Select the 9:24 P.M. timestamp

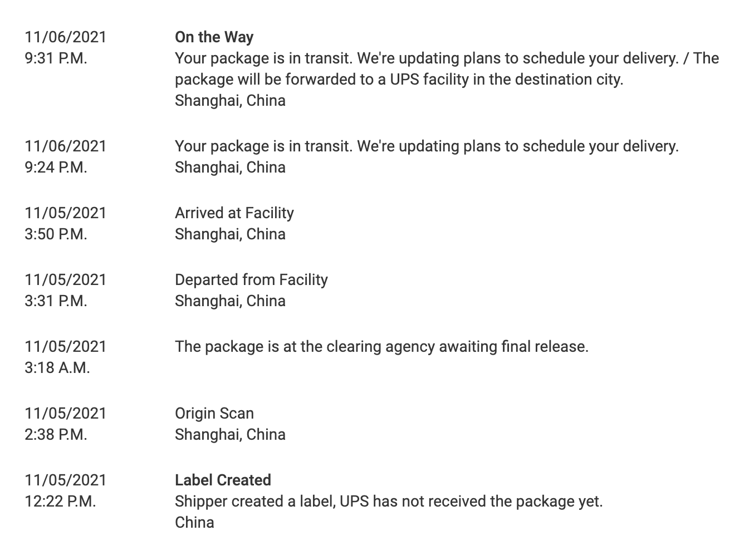(56, 168)
